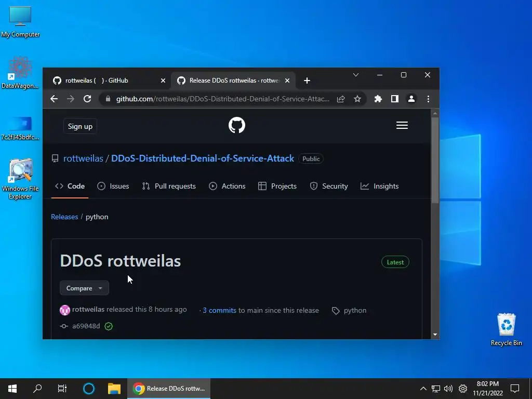
Task: Click rottweilas user avatar in release info
Action: (x=65, y=310)
